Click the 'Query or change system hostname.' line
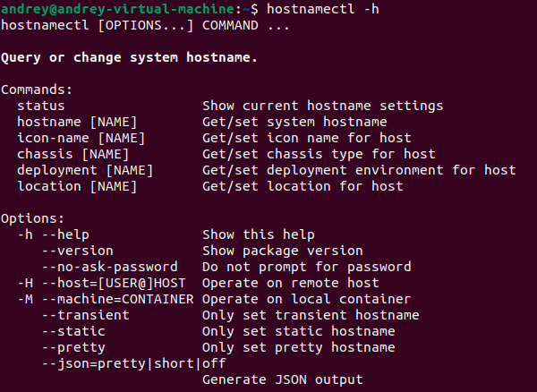This screenshot has height=392, width=537. click(x=130, y=57)
